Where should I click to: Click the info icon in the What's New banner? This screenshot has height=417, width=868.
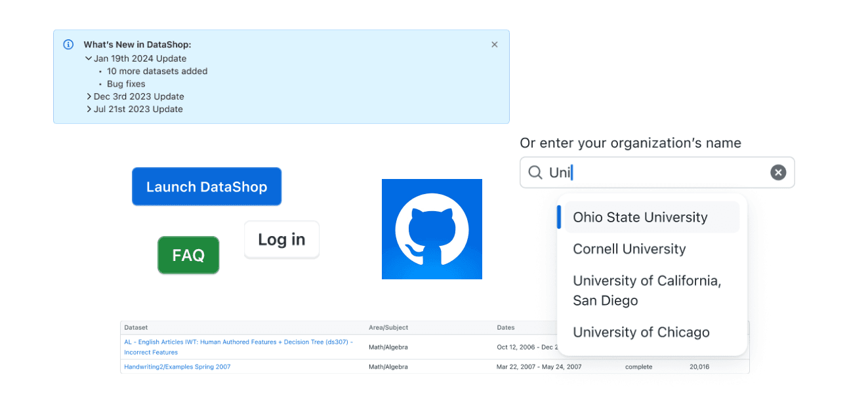pos(68,45)
